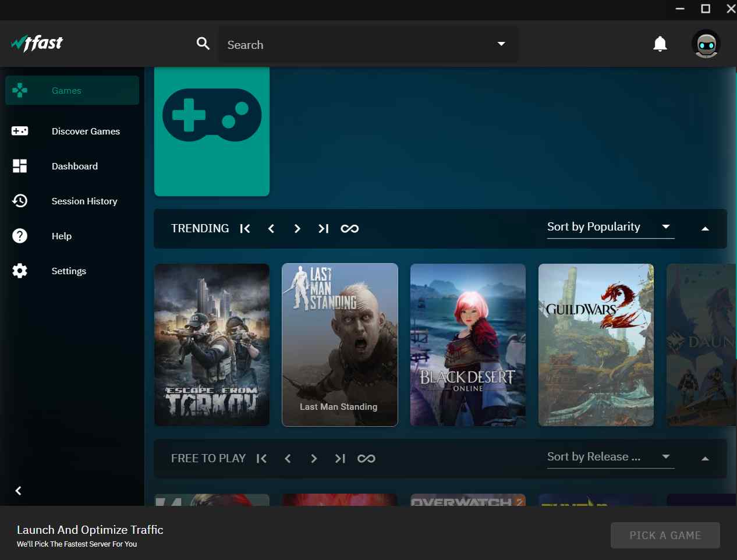Click the search magnifier icon
Image resolution: width=737 pixels, height=560 pixels.
tap(203, 44)
